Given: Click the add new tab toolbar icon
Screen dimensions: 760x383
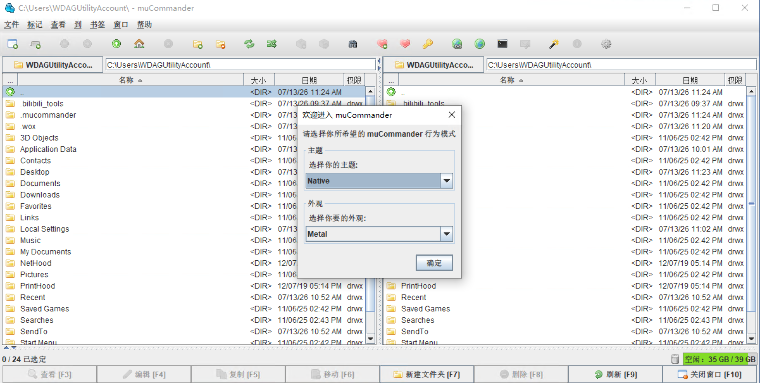Looking at the screenshot, I should [x=35, y=44].
